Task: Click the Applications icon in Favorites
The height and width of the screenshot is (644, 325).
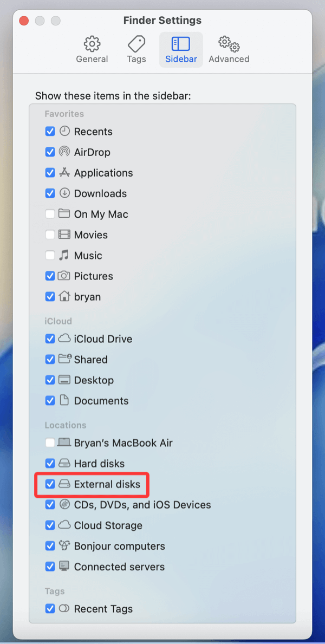Action: [x=65, y=173]
